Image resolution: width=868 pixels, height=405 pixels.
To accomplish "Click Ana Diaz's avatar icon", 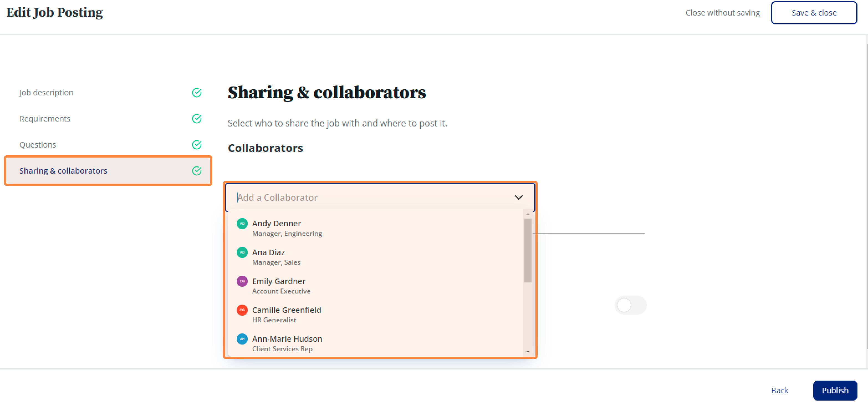I will [242, 252].
